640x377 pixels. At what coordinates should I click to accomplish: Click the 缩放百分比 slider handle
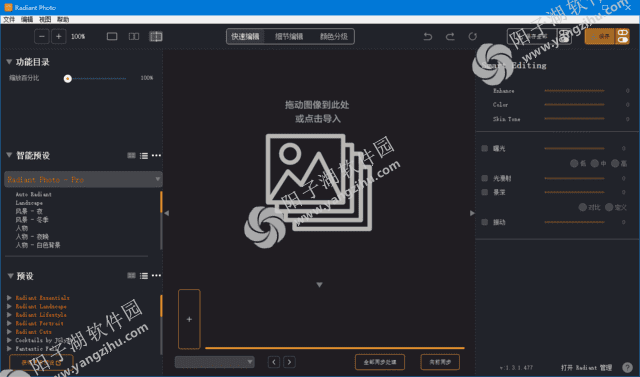coord(68,79)
